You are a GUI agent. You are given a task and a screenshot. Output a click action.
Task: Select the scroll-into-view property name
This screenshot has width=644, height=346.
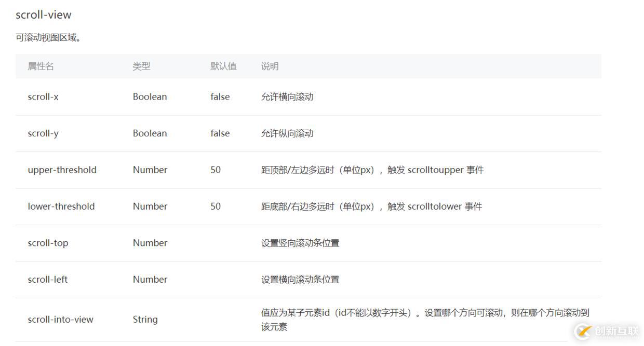(60, 320)
